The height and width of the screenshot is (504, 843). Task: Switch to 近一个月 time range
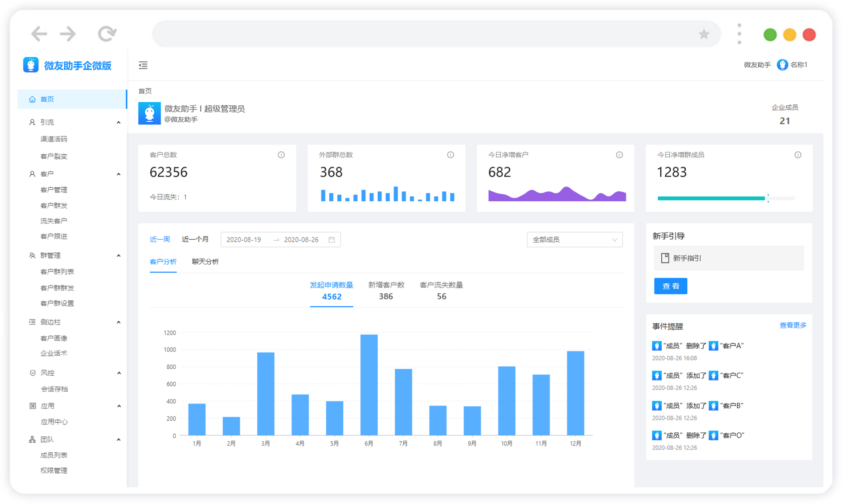(x=195, y=239)
